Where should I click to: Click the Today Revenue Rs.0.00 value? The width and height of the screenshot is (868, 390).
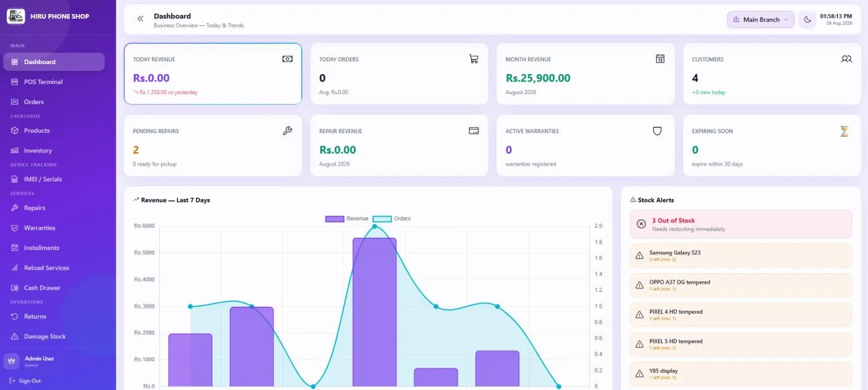click(x=151, y=78)
